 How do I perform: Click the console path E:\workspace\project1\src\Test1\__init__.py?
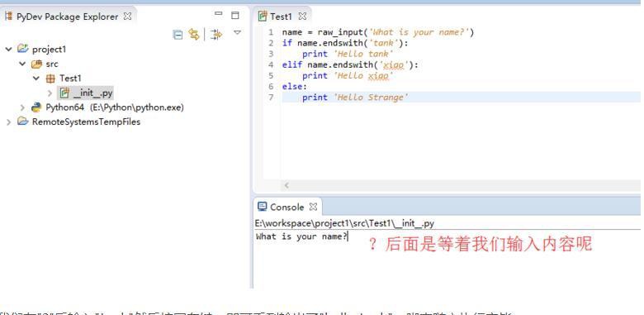pos(344,223)
